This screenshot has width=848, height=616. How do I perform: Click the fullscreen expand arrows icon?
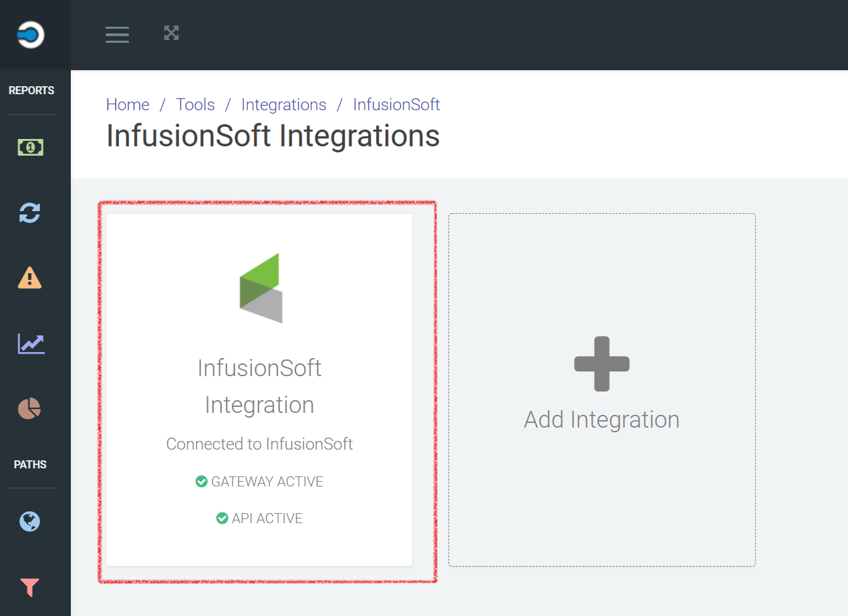[x=172, y=33]
